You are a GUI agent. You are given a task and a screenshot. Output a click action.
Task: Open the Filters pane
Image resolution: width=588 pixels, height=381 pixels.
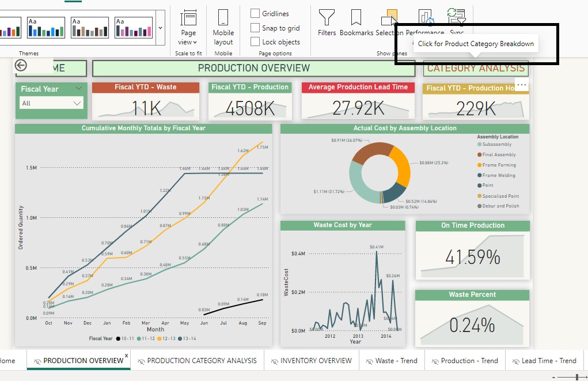coord(327,23)
